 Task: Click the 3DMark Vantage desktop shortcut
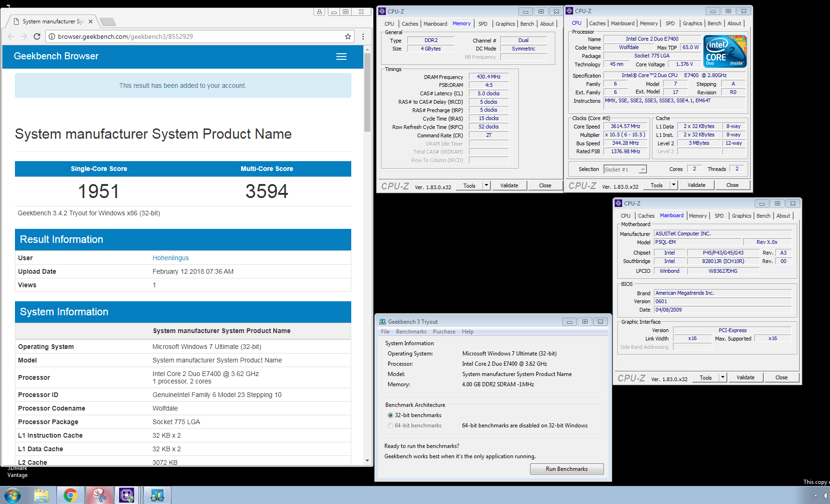(17, 471)
